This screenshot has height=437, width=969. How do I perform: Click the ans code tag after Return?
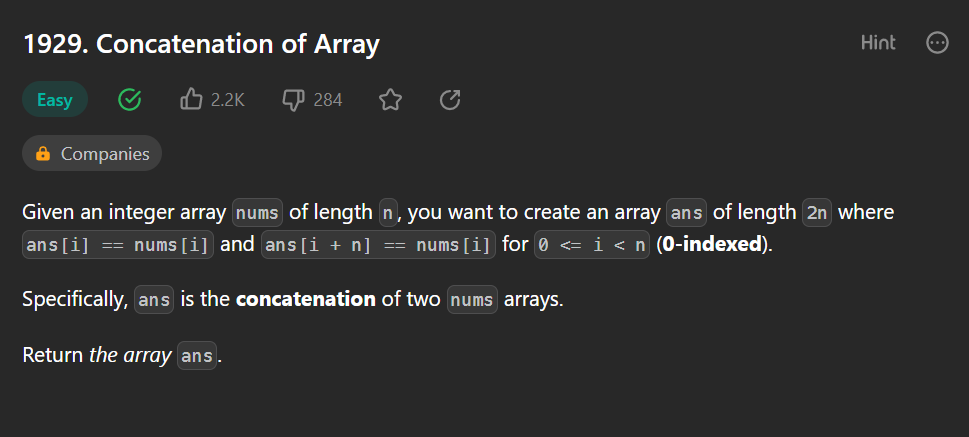coord(197,355)
